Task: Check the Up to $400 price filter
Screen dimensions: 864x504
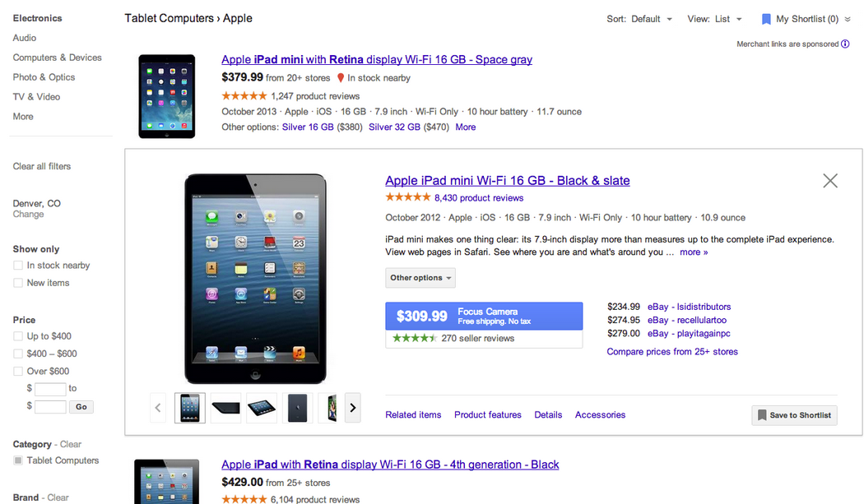Action: pos(18,336)
